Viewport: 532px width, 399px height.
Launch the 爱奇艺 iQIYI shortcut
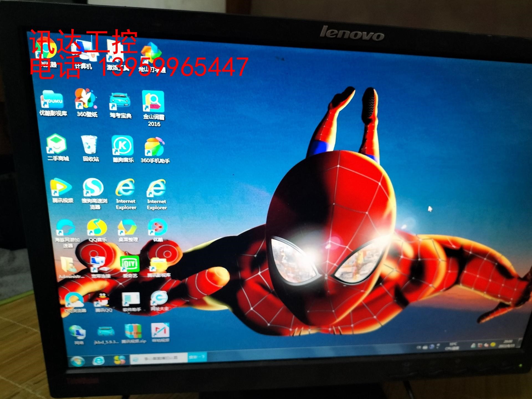point(130,267)
